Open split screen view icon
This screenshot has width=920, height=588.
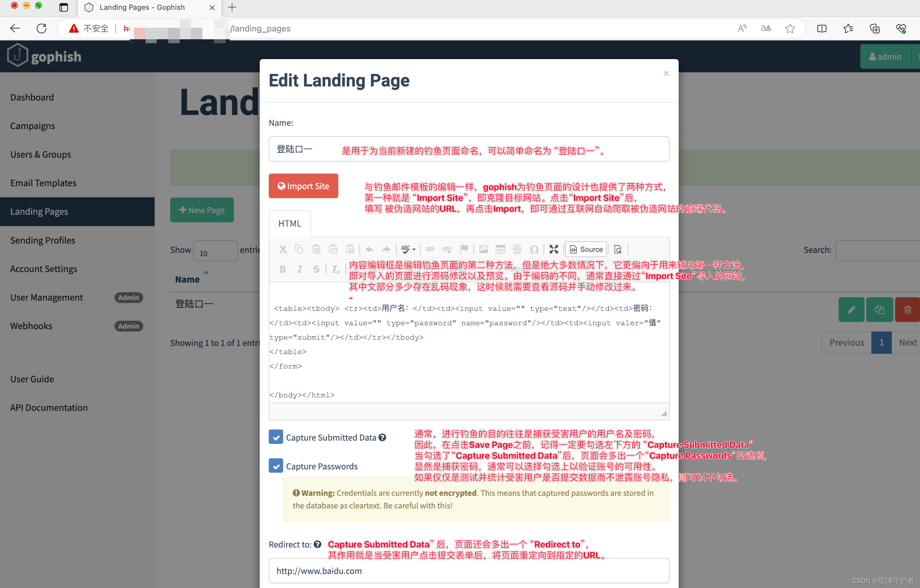click(822, 28)
